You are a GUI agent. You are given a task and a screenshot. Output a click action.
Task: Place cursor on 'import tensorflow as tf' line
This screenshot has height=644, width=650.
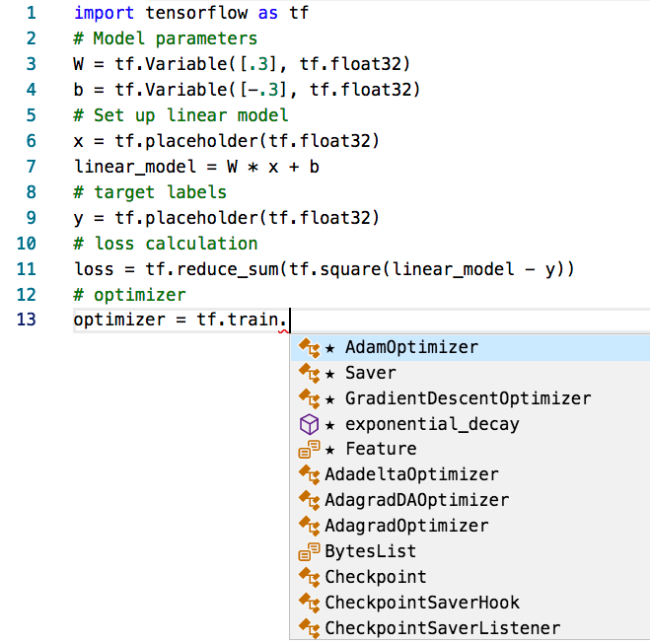pyautogui.click(x=191, y=13)
